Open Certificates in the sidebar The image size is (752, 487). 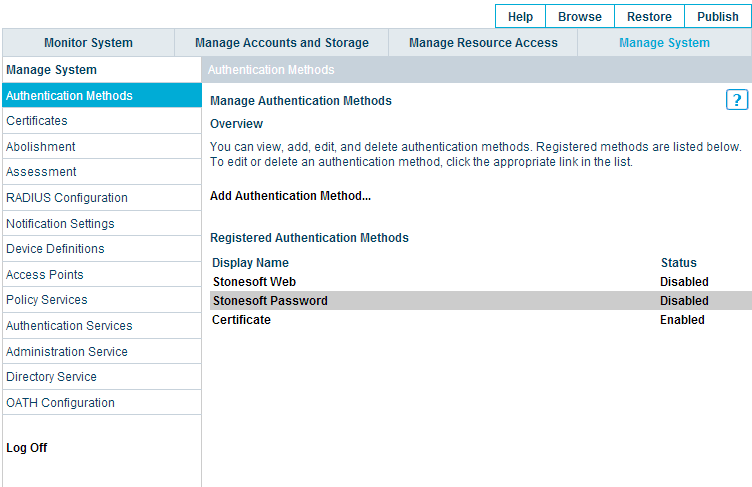(37, 121)
